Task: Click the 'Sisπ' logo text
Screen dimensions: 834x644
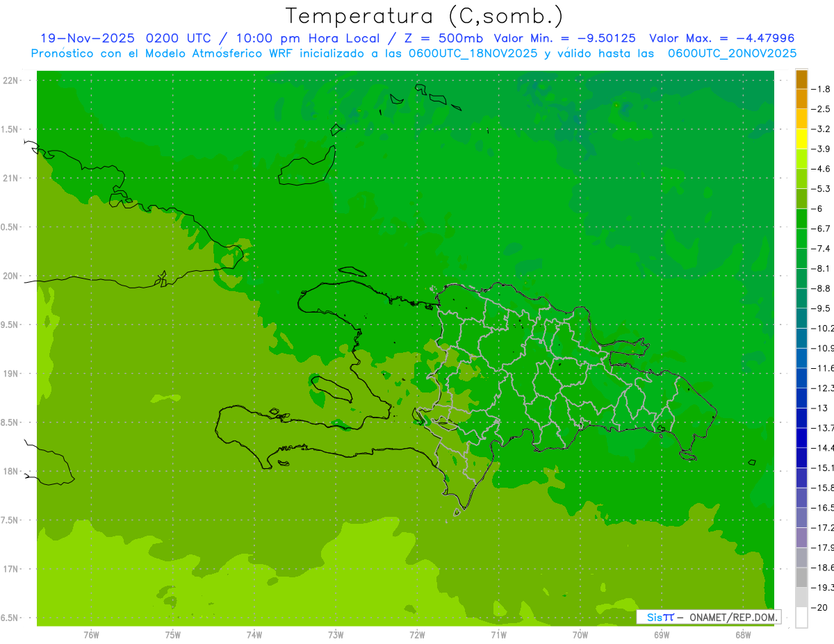Action: [x=660, y=617]
